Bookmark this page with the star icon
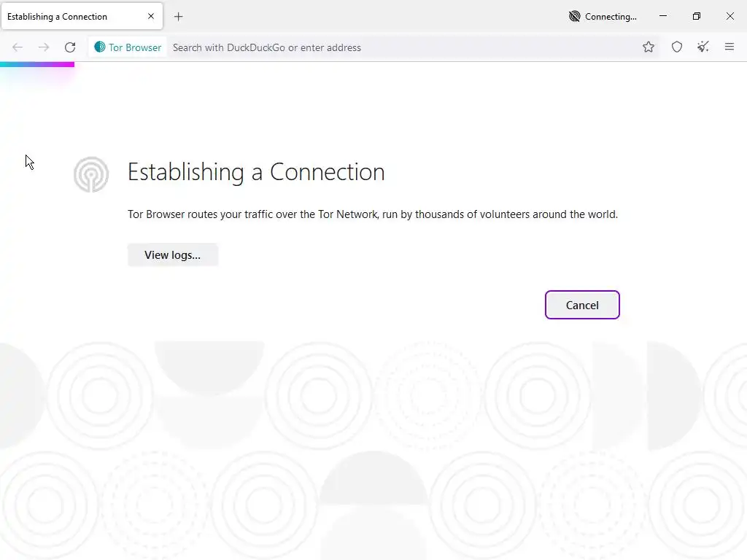The width and height of the screenshot is (747, 560). coord(649,47)
